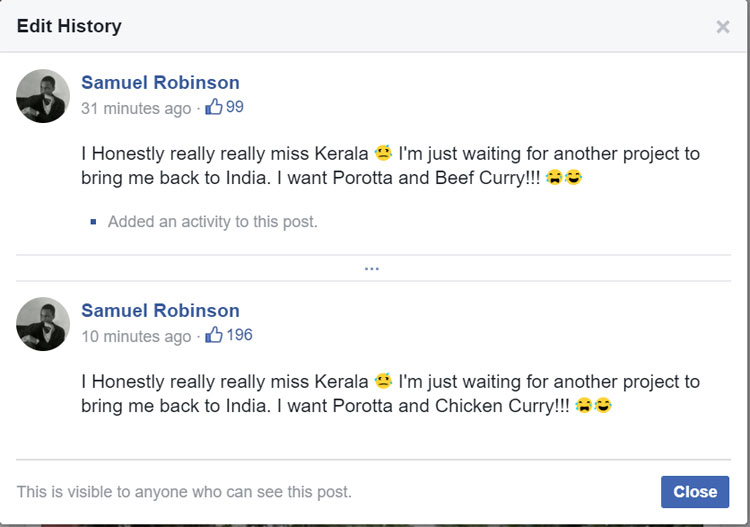Click the crying emoji after "Beef Curry!!!"
The image size is (750, 527).
555,179
